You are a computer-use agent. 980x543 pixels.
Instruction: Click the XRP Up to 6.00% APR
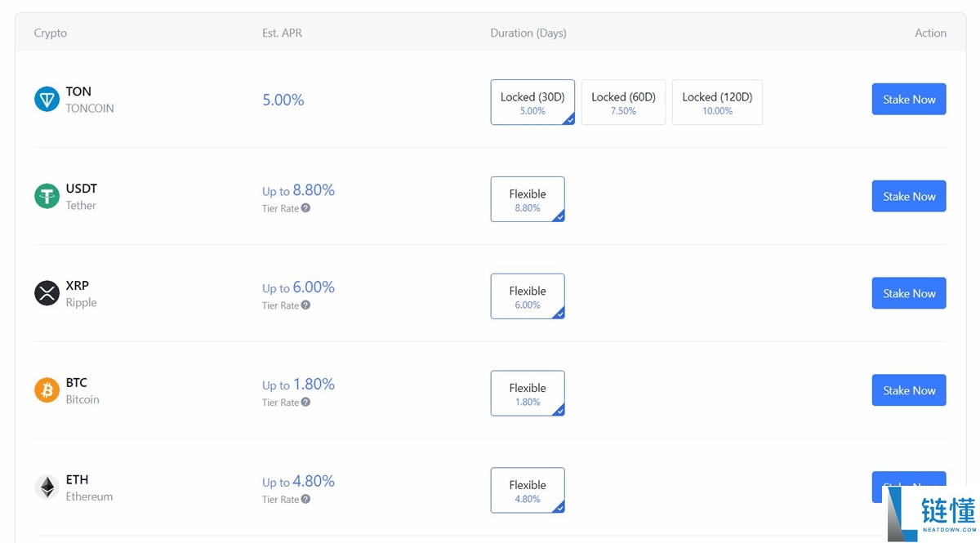[x=298, y=287]
